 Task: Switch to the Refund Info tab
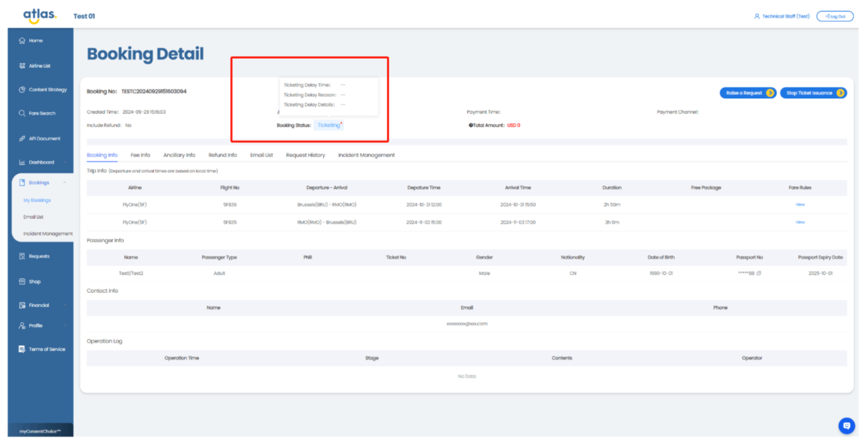[x=222, y=155]
